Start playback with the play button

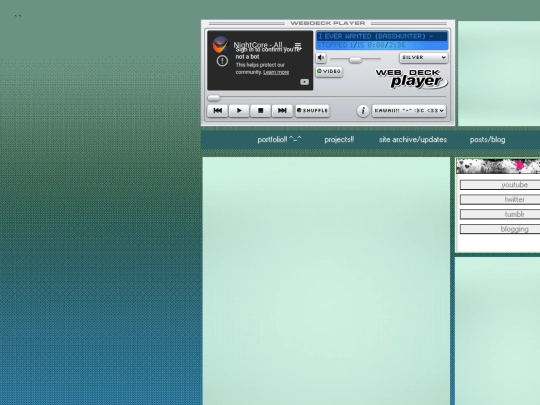point(239,111)
